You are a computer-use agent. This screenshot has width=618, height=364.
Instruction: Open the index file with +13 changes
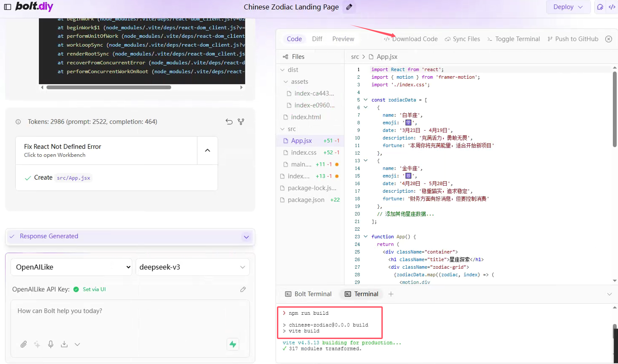pyautogui.click(x=310, y=176)
